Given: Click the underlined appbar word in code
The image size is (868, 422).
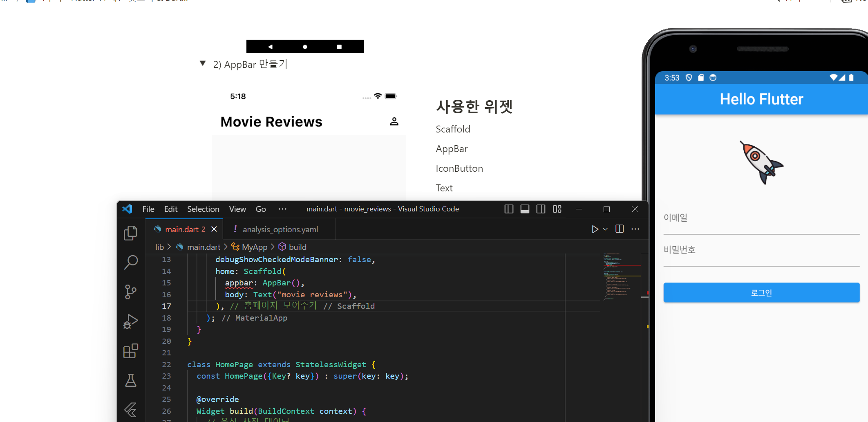Looking at the screenshot, I should click(x=239, y=283).
